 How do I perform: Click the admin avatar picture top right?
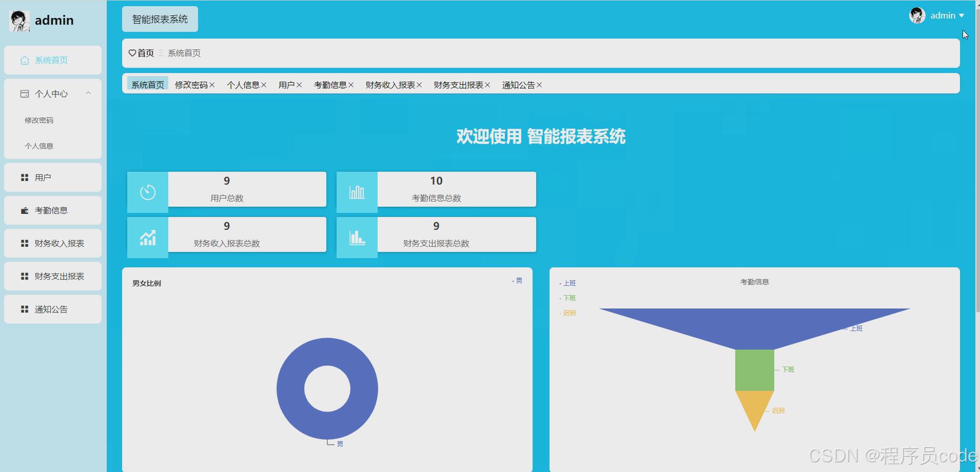click(x=917, y=15)
